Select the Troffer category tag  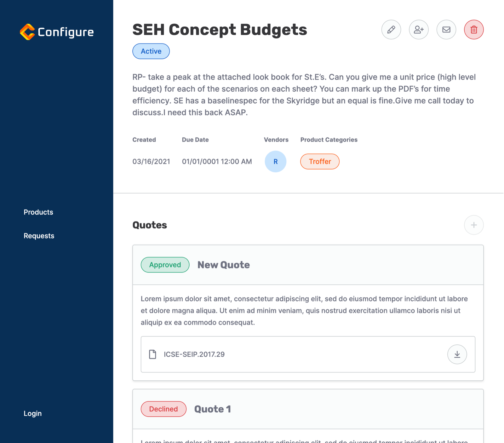tap(320, 162)
